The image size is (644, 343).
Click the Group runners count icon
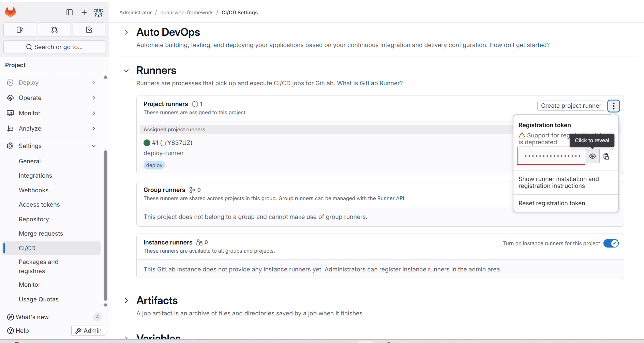192,190
